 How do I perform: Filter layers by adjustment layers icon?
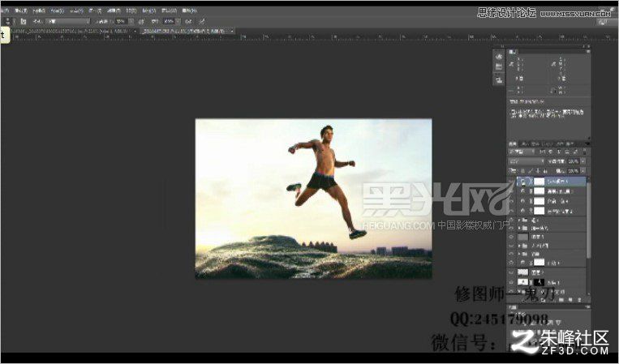point(551,152)
